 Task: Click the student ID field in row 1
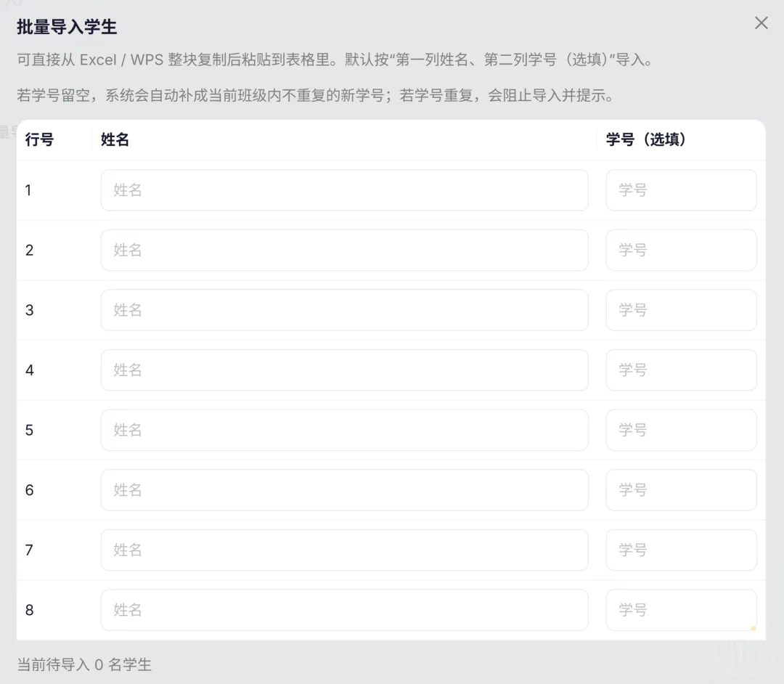(681, 190)
